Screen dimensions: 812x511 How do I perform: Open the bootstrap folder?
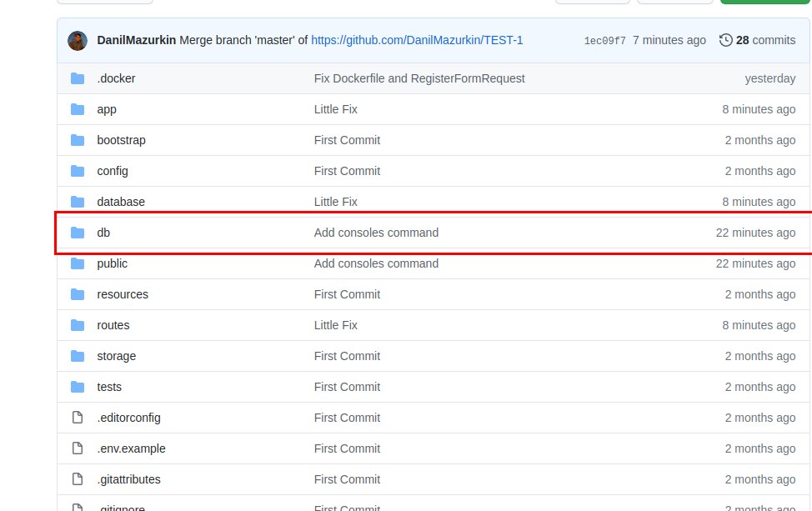121,140
